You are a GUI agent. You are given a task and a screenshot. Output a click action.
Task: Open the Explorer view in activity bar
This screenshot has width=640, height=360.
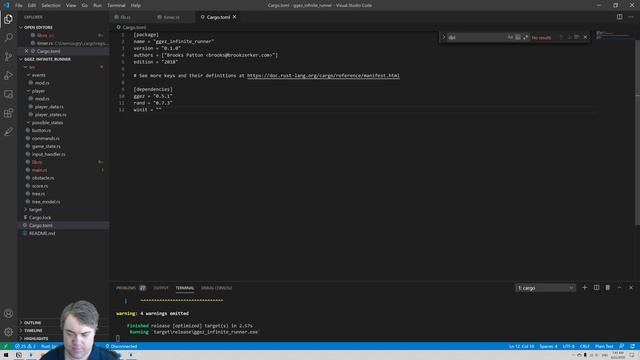8,19
